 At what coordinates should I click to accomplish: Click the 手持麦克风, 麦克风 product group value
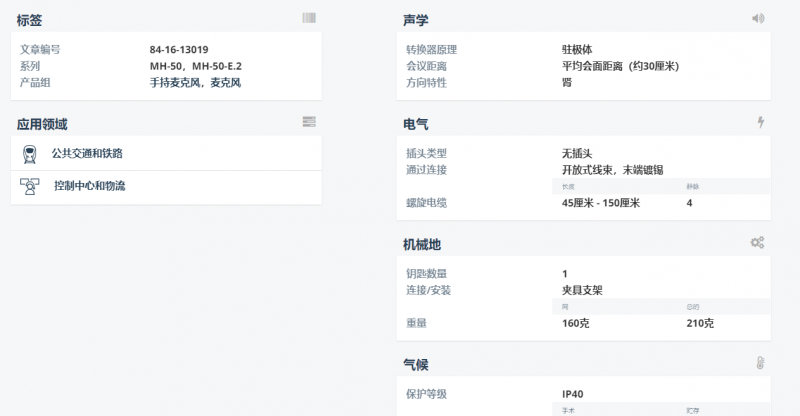click(x=195, y=83)
